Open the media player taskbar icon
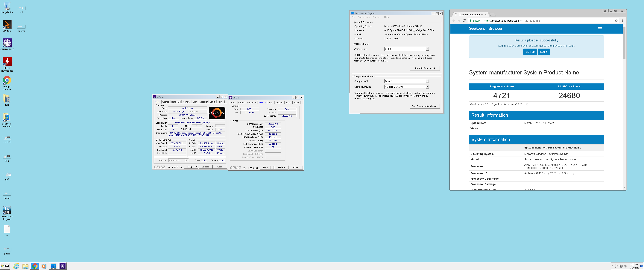 (x=44, y=266)
